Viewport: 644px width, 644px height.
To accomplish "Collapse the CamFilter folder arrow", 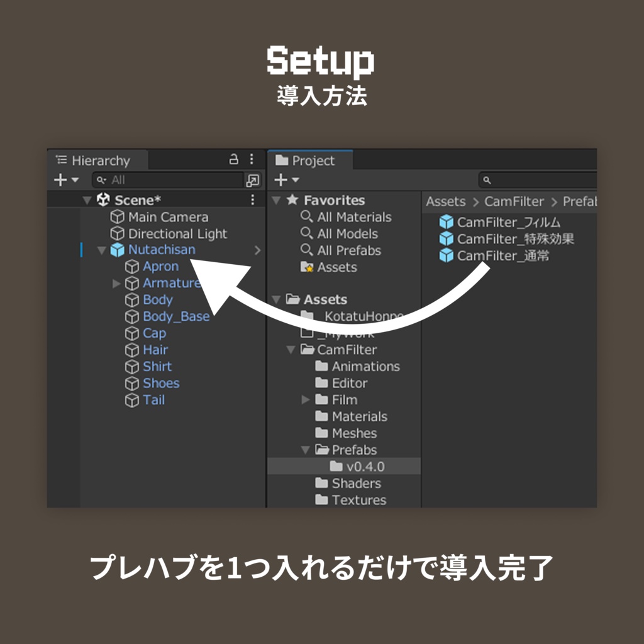I will (x=291, y=350).
